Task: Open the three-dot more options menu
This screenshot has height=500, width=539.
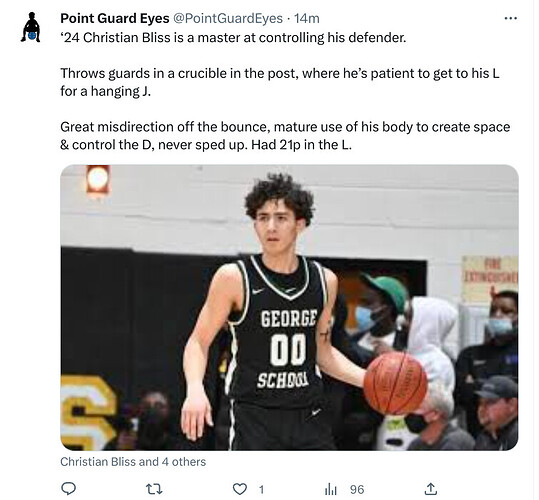Action: coord(510,18)
